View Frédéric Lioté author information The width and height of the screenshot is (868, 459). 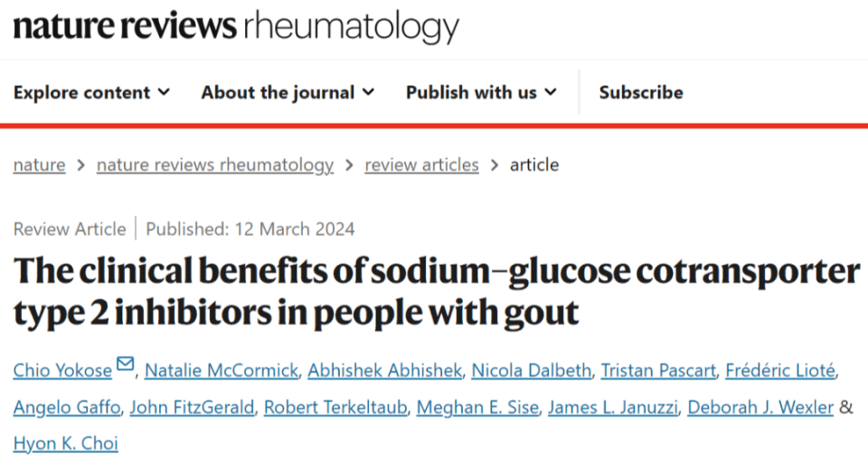pyautogui.click(x=780, y=370)
